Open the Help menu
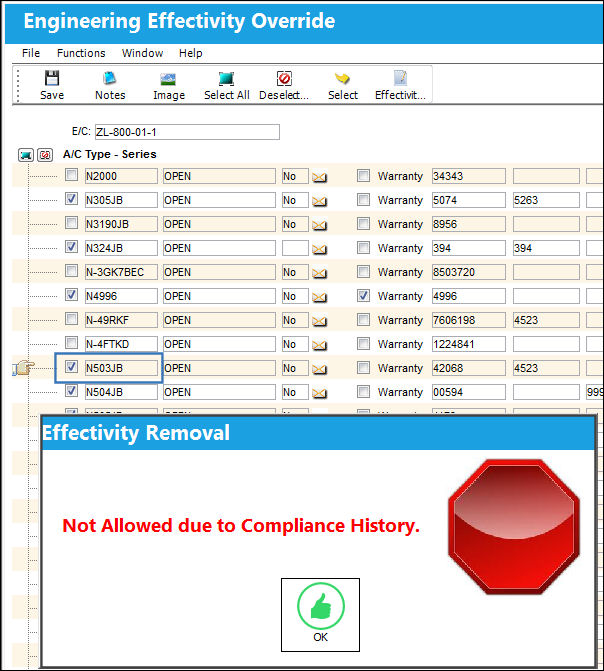 (x=190, y=53)
